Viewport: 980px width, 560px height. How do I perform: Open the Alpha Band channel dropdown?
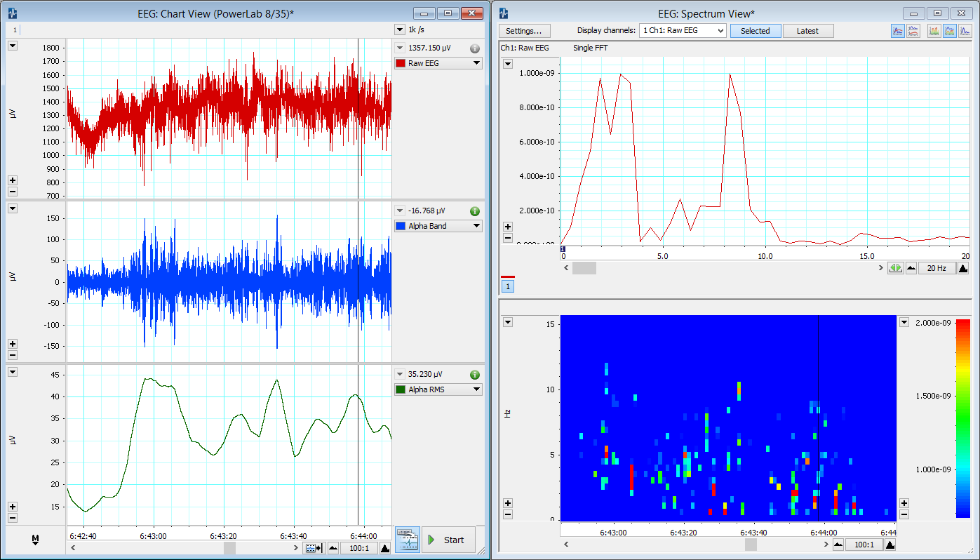tap(438, 225)
